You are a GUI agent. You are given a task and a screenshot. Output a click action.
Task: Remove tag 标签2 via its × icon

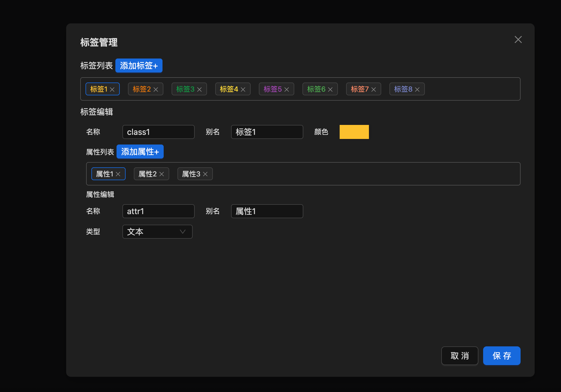(156, 89)
